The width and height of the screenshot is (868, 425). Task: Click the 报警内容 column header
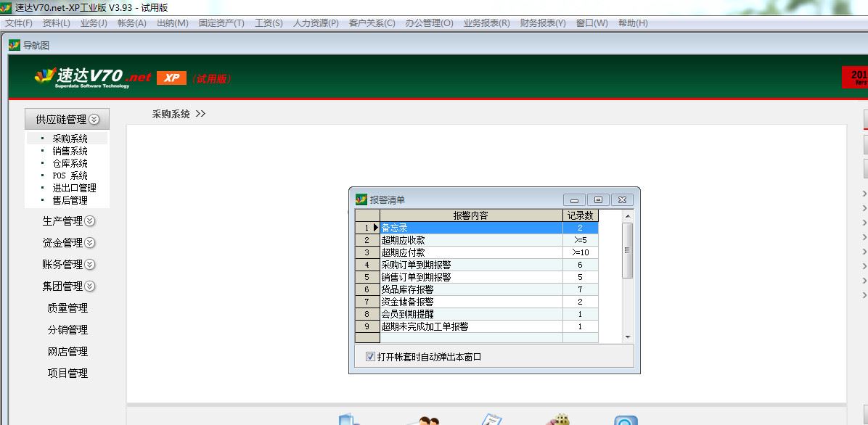pos(471,215)
